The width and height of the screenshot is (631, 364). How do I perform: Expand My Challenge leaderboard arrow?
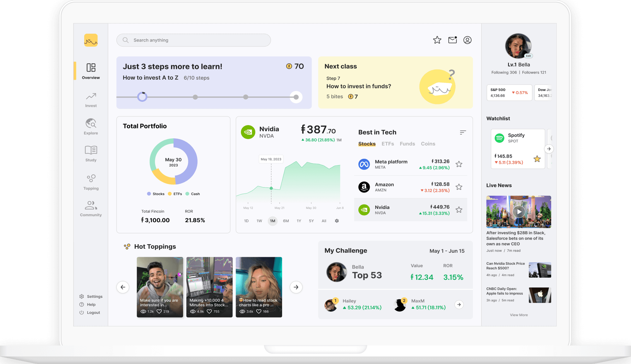(459, 304)
